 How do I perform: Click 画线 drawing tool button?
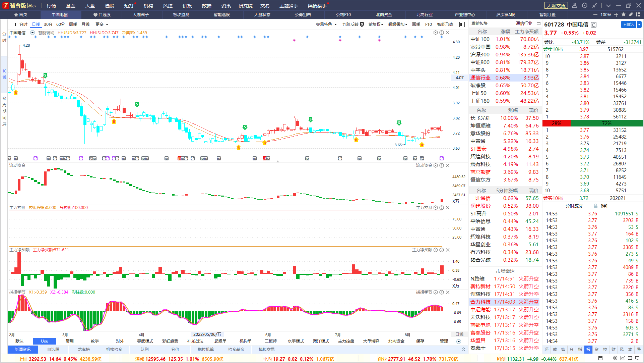(416, 24)
